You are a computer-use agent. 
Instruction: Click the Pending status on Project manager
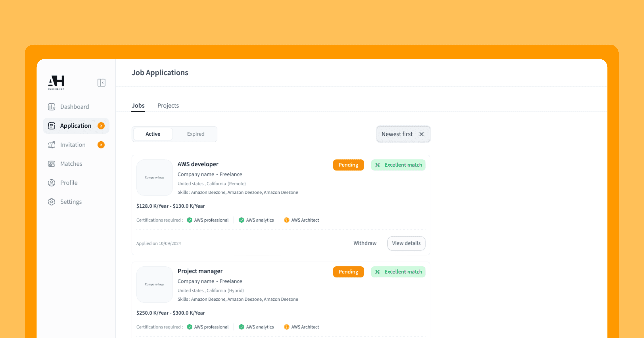click(x=348, y=272)
